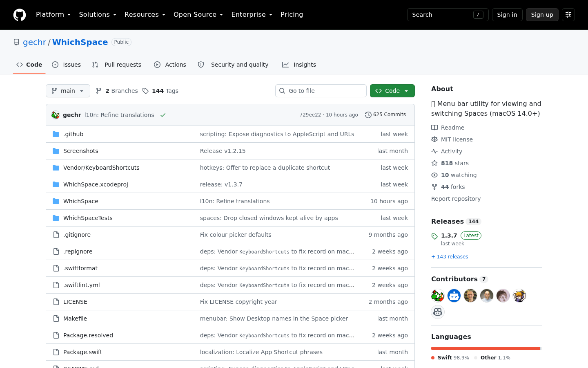Image resolution: width=588 pixels, height=368 pixels.
Task: Open the gechr owner link
Action: (35, 42)
